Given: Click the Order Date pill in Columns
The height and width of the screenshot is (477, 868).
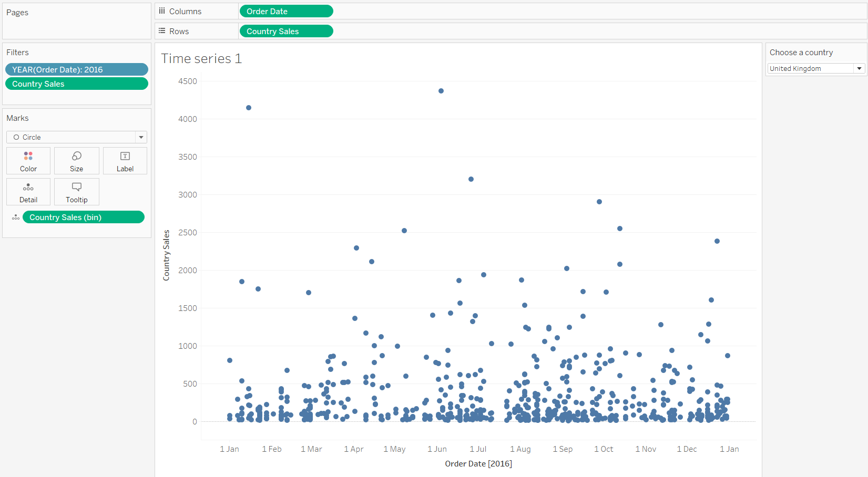Looking at the screenshot, I should pyautogui.click(x=286, y=11).
